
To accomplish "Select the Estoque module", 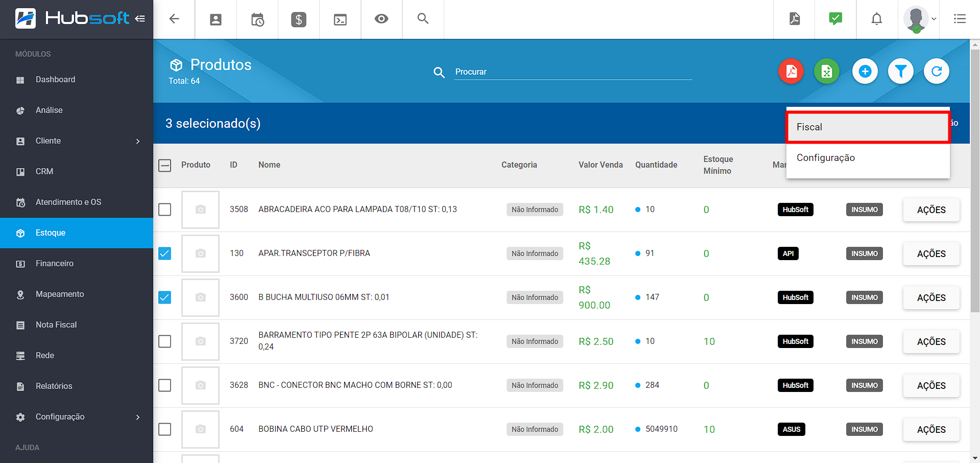I will point(77,233).
